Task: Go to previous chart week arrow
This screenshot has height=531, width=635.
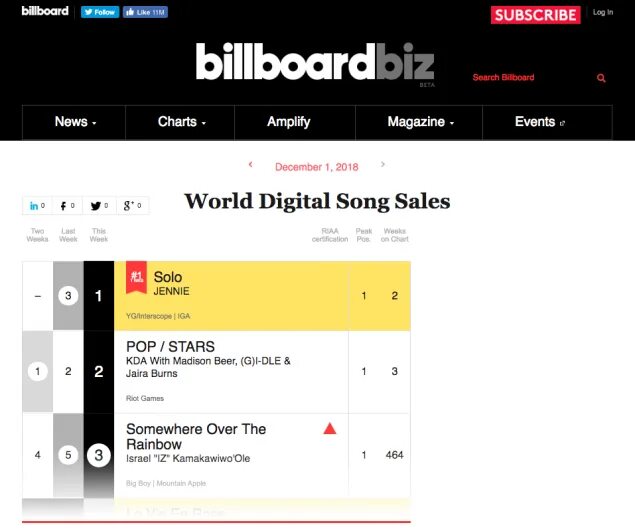Action: 250,165
